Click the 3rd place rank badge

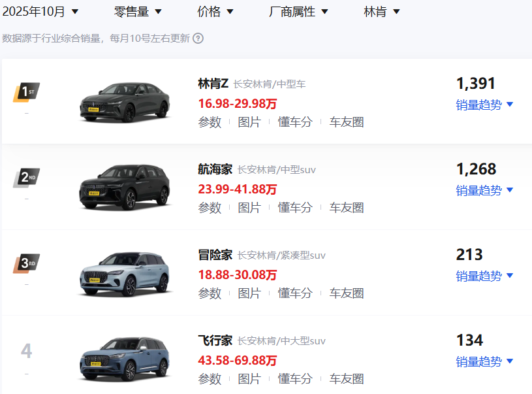(26, 264)
